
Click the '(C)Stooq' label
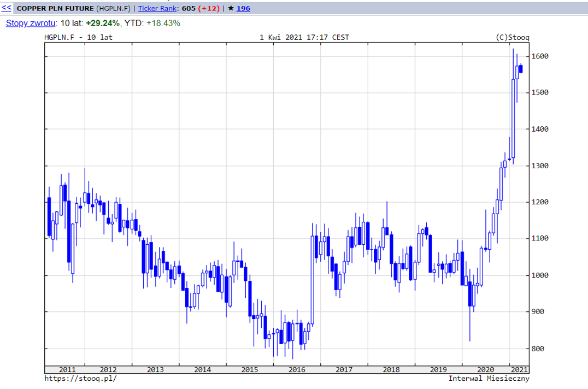coord(512,37)
